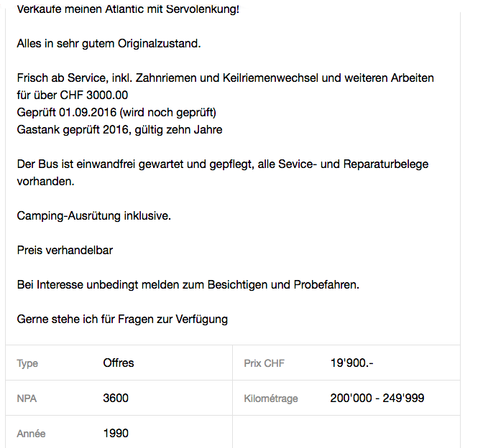Click the Année label
The image size is (483, 448).
point(31,434)
